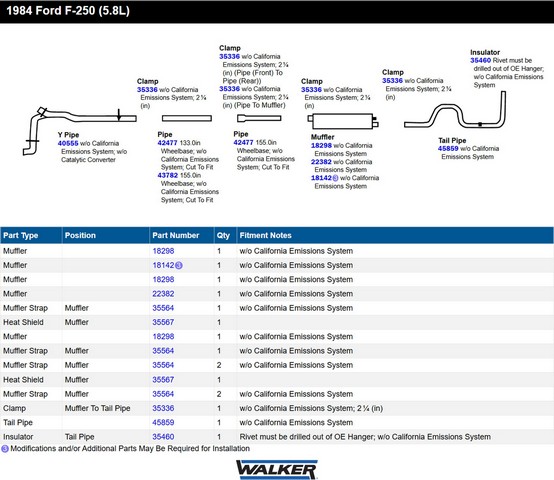Image resolution: width=554 pixels, height=480 pixels.
Task: Open tail pipe 45859 link in the diagram
Action: [x=448, y=149]
